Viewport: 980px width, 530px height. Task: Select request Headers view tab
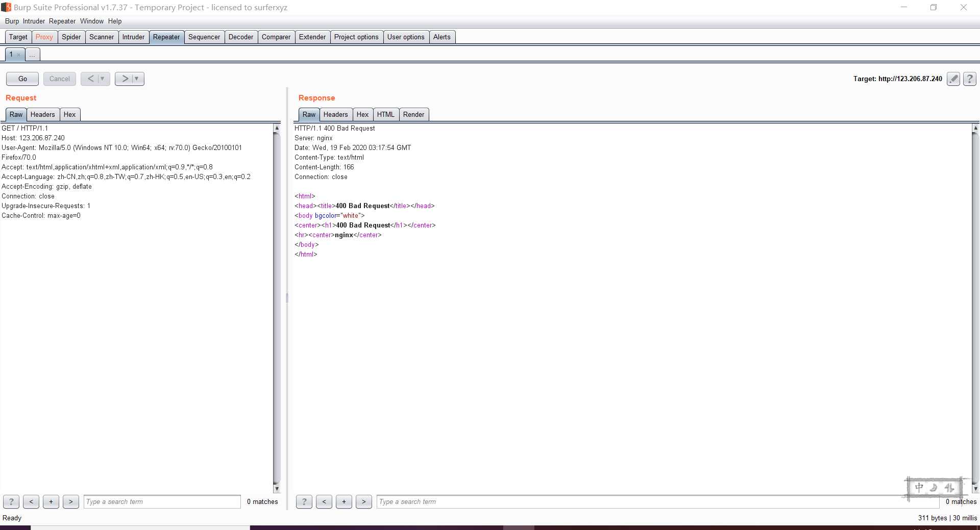point(43,115)
